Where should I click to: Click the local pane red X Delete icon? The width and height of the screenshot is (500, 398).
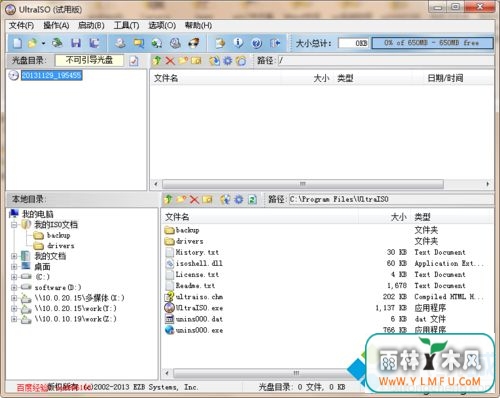click(194, 200)
